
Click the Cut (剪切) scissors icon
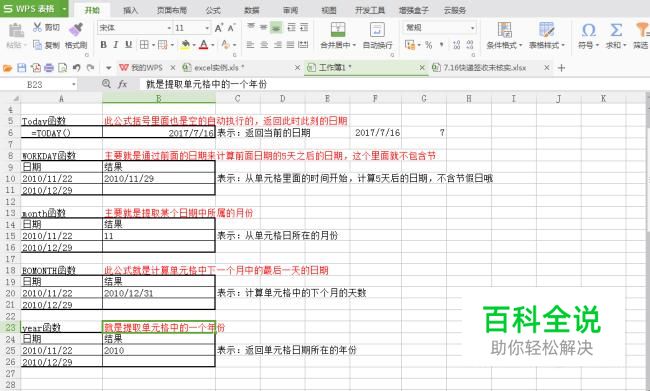(x=37, y=27)
